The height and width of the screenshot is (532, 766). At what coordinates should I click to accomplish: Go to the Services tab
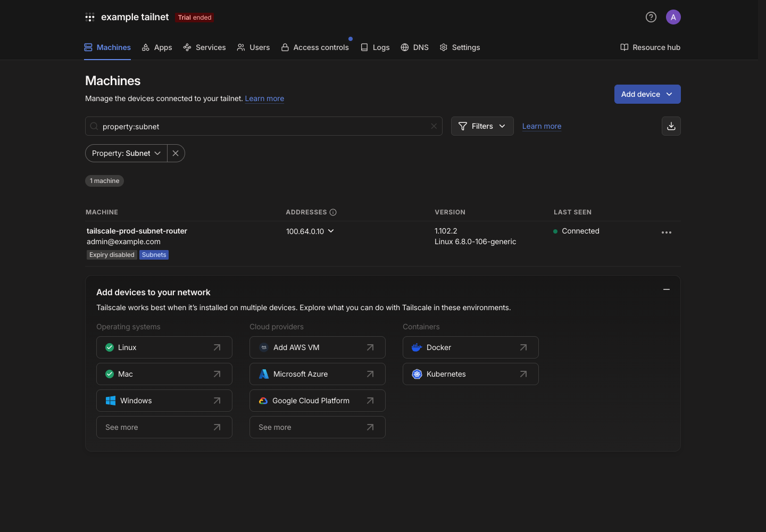coord(204,47)
